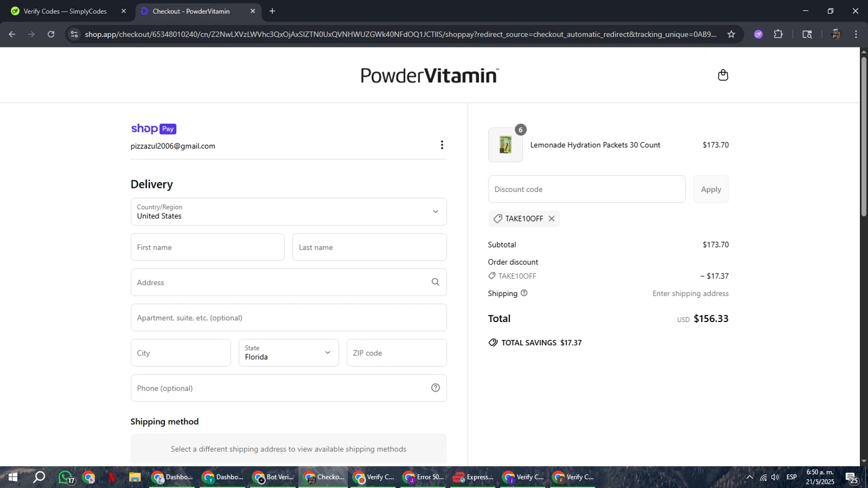This screenshot has width=868, height=488.
Task: Open the shopping bag cart icon
Action: tap(723, 75)
